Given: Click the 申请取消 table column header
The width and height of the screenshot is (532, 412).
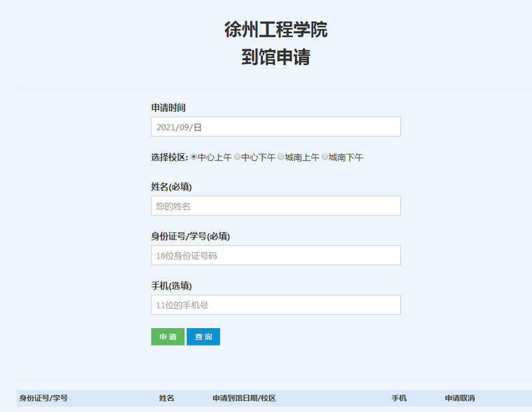Looking at the screenshot, I should 459,398.
